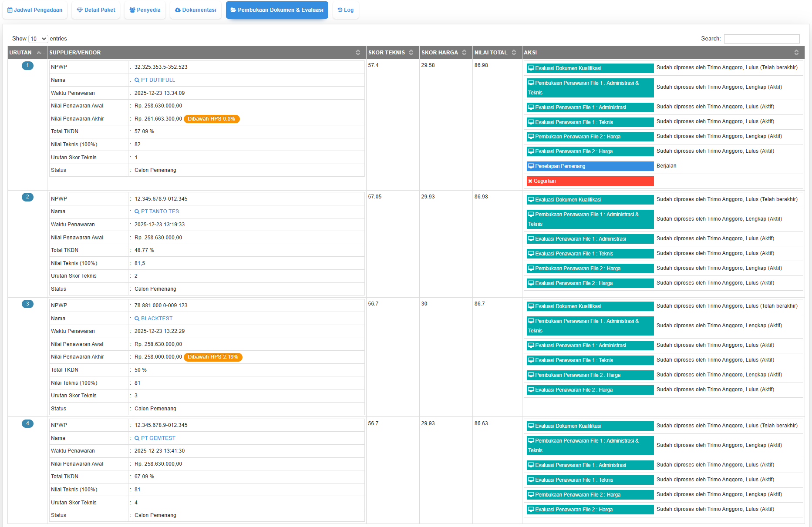The image size is (812, 527).
Task: Click the sort arrow on Urutan column
Action: point(39,53)
